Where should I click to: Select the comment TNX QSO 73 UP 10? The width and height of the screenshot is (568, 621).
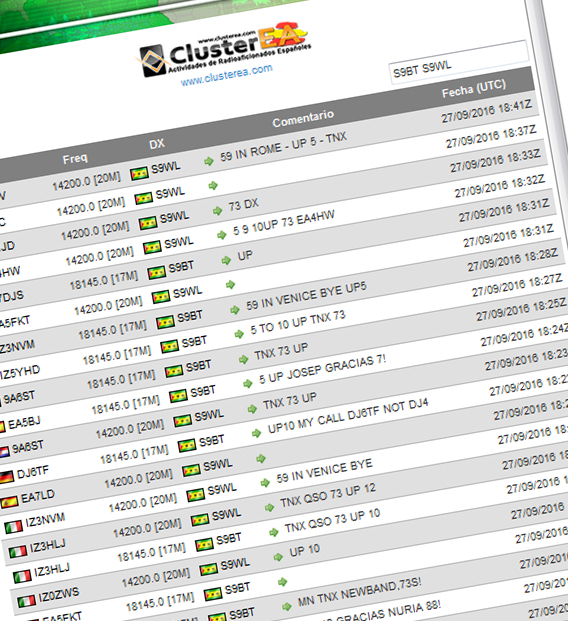[333, 520]
